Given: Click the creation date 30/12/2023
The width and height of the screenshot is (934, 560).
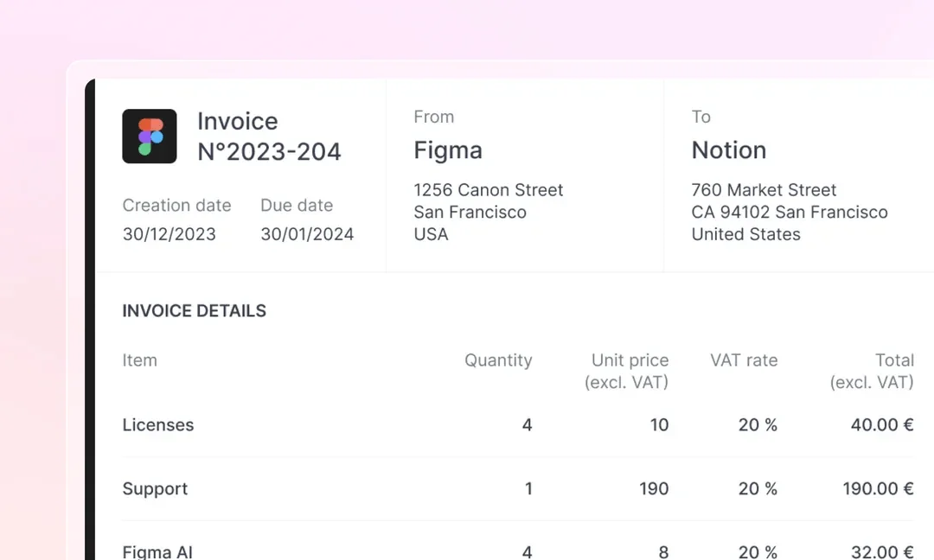Looking at the screenshot, I should coord(170,234).
